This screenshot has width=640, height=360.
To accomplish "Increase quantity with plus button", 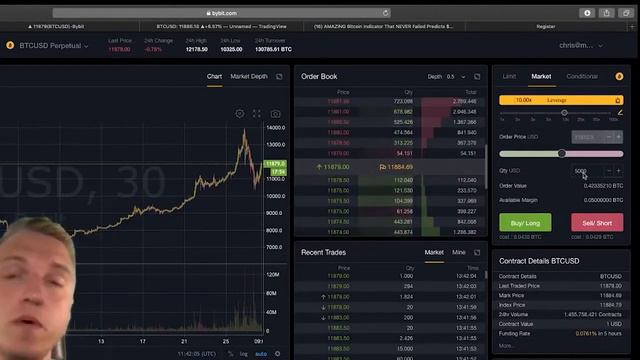I will (x=618, y=171).
